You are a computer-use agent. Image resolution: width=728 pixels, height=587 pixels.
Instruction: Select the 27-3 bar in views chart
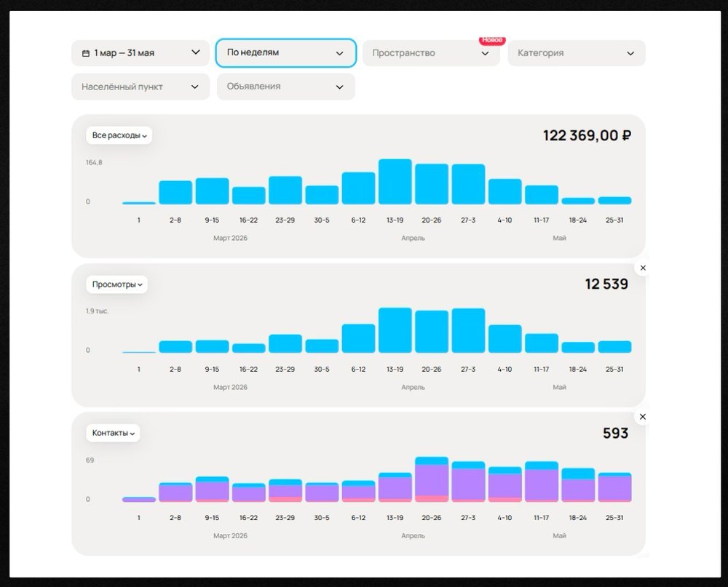[x=468, y=330]
